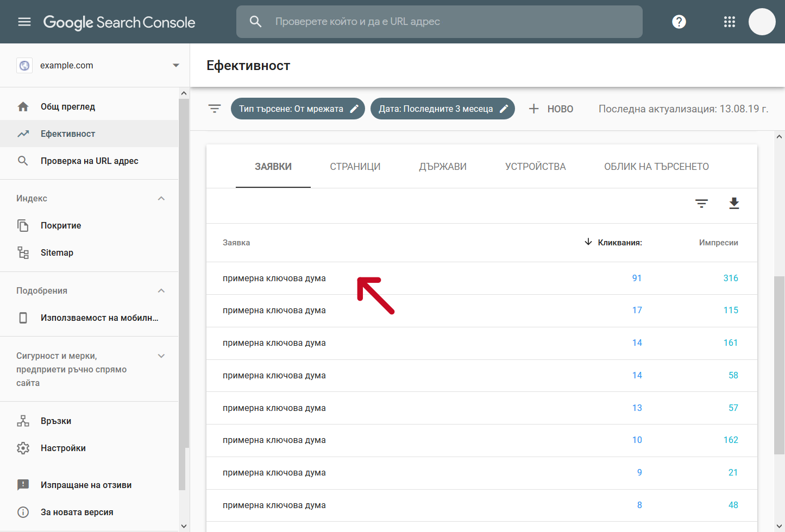Click the Заявка column header
The width and height of the screenshot is (785, 532).
point(236,243)
